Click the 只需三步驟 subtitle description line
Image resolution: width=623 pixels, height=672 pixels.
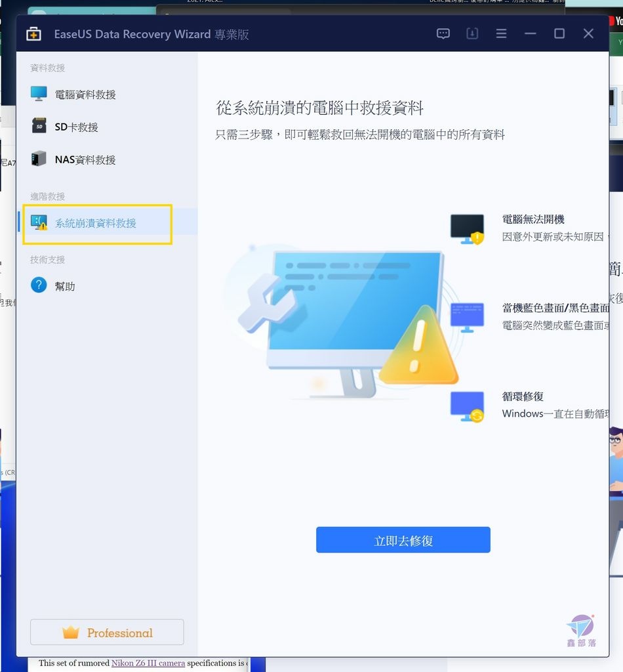point(359,135)
